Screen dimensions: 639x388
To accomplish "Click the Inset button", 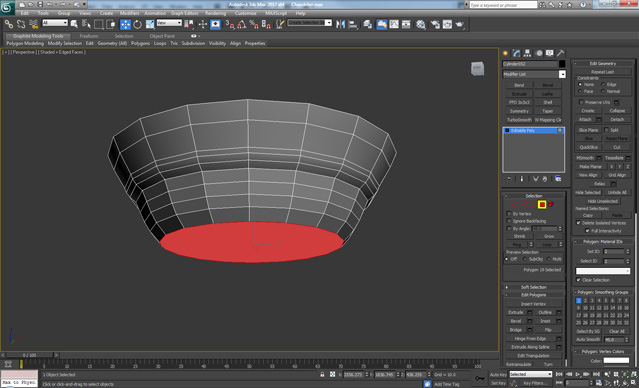I will coord(545,321).
